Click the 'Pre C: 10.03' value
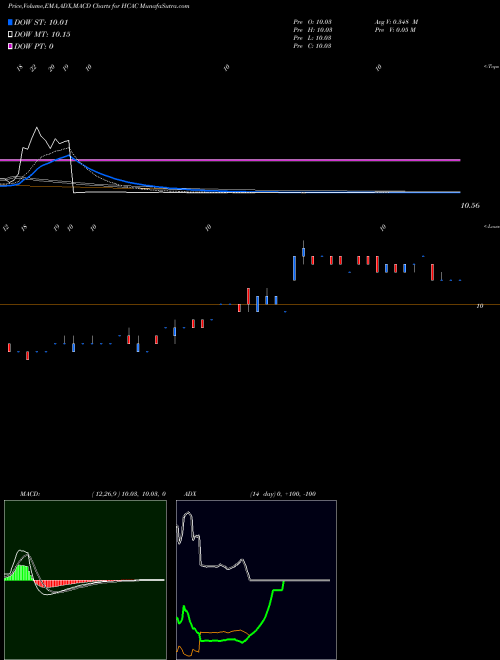Viewport: 500px width, 660px height. click(312, 46)
